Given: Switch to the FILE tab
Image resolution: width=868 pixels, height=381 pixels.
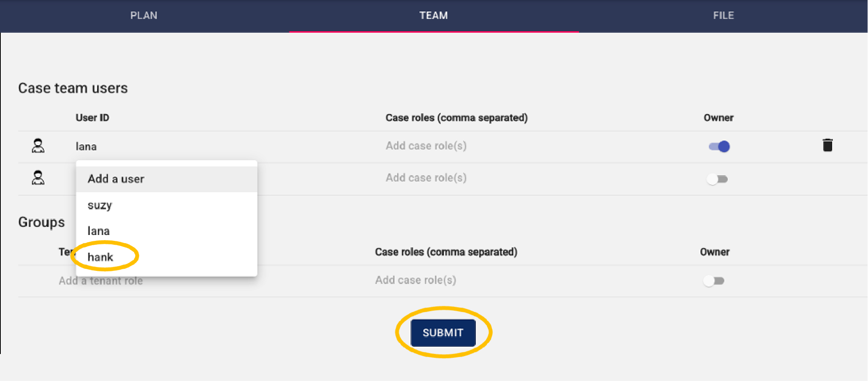Looking at the screenshot, I should pyautogui.click(x=723, y=15).
